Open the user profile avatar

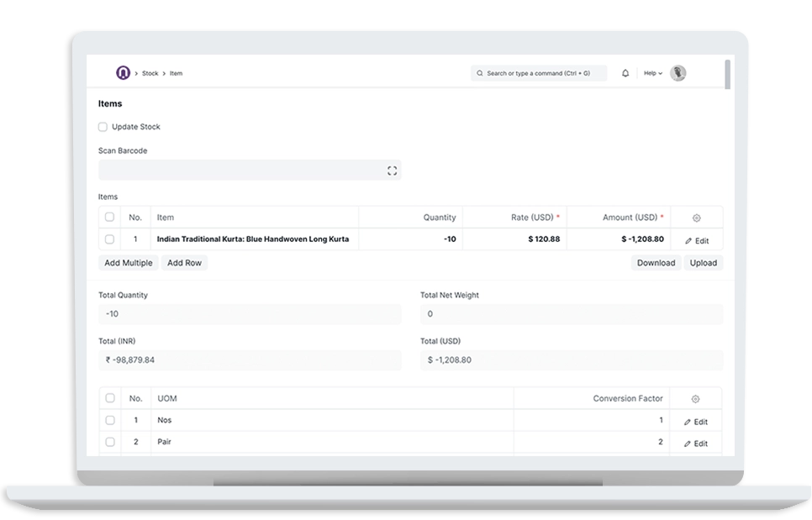click(678, 73)
